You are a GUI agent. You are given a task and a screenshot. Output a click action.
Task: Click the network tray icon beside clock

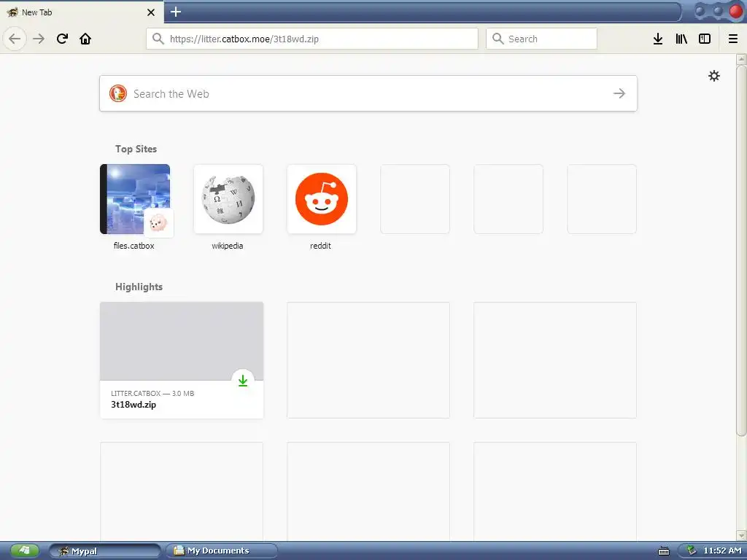pyautogui.click(x=691, y=551)
